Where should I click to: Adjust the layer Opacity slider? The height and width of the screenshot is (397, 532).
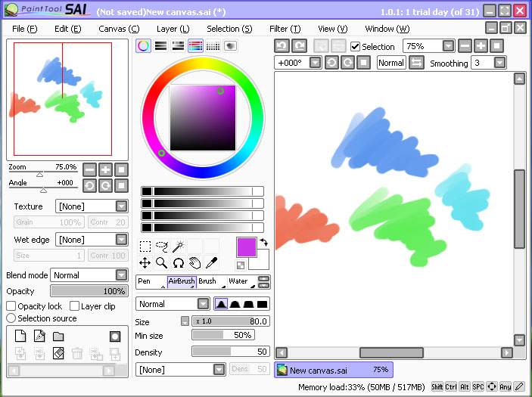tap(89, 291)
